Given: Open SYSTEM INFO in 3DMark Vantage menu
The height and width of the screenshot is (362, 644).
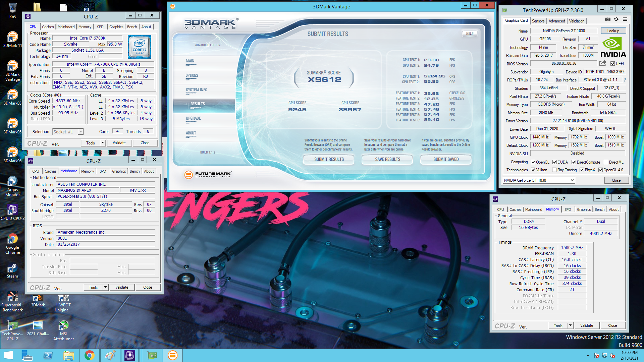Looking at the screenshot, I should click(197, 90).
